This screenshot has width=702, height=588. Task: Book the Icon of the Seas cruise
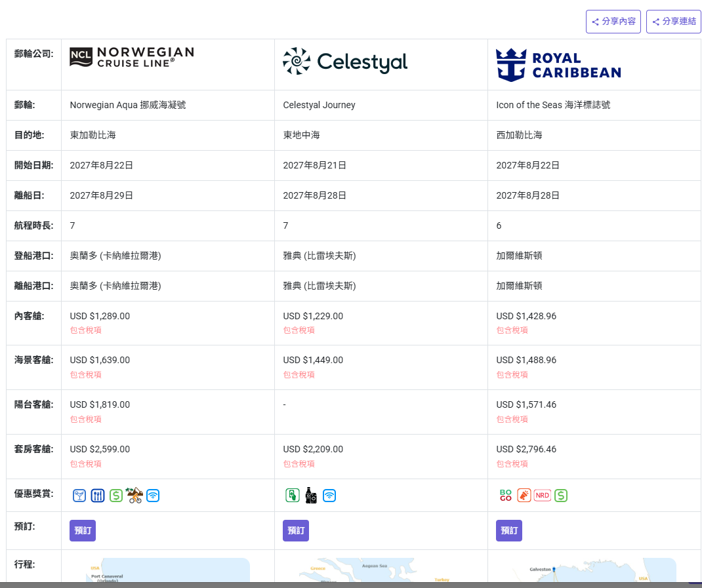509,530
